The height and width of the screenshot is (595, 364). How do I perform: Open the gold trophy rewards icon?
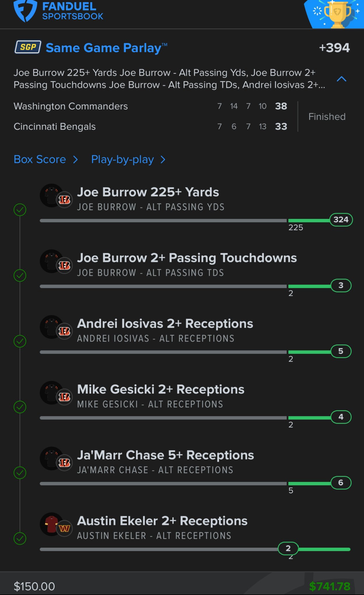337,14
